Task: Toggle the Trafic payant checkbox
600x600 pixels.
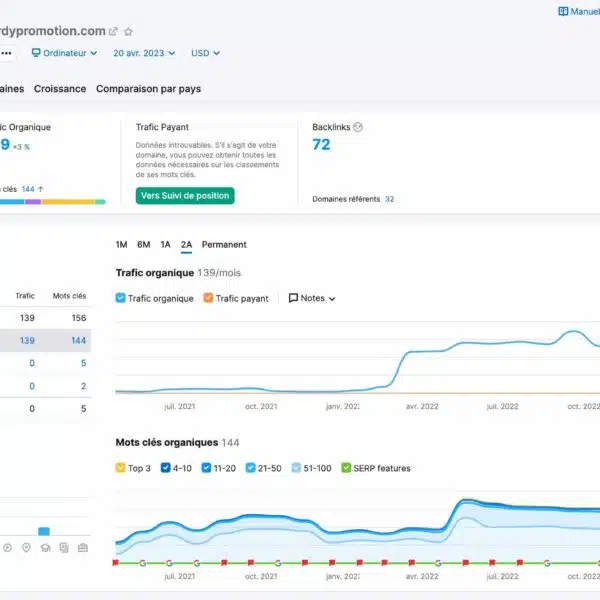Action: (208, 298)
